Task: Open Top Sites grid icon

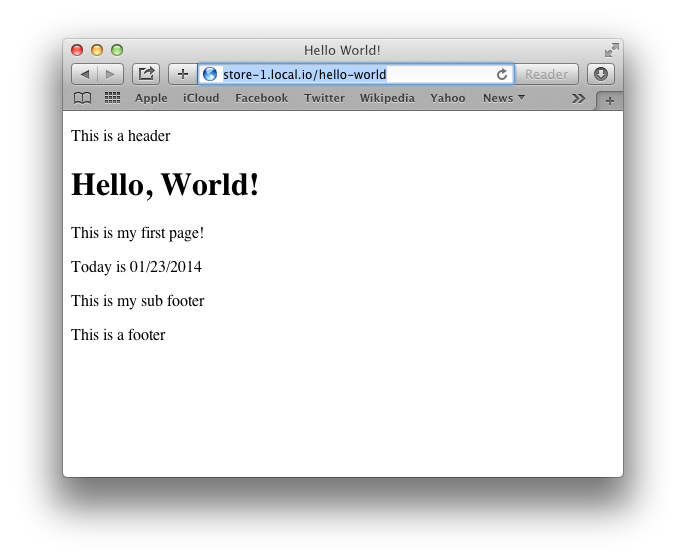Action: [112, 98]
